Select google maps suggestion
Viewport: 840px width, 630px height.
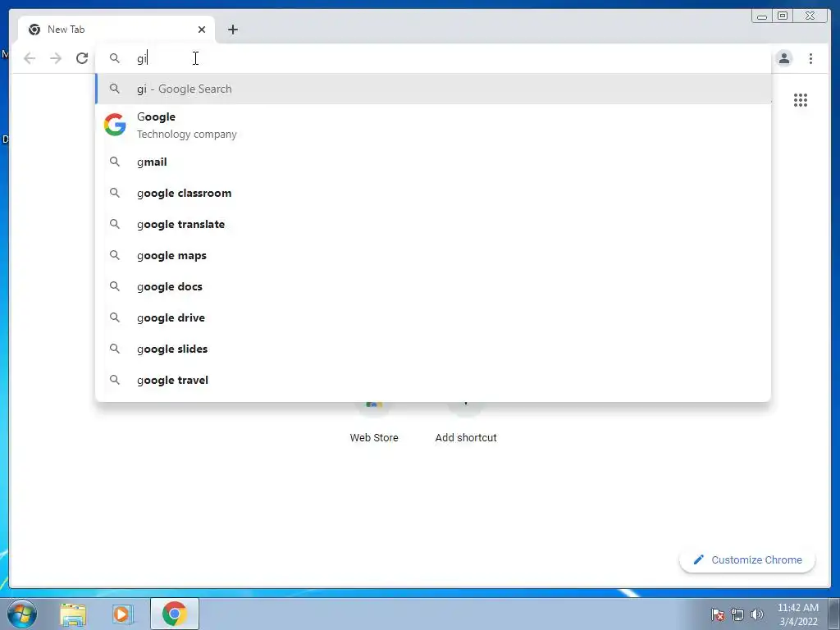tap(433, 256)
